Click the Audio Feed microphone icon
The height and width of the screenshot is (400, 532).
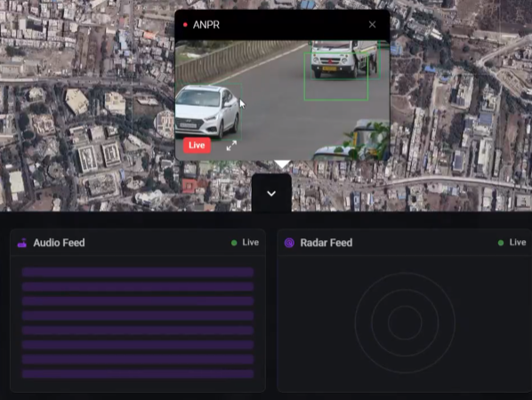22,243
